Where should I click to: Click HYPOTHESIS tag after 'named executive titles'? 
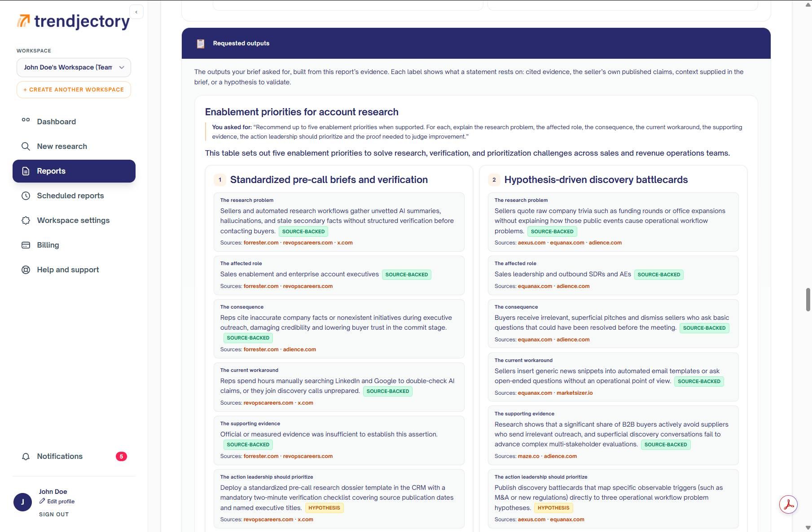[x=324, y=508]
